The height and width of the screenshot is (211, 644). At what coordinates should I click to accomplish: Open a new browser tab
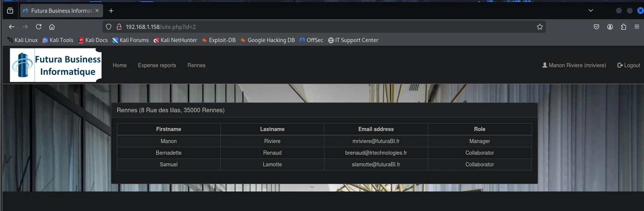click(111, 11)
